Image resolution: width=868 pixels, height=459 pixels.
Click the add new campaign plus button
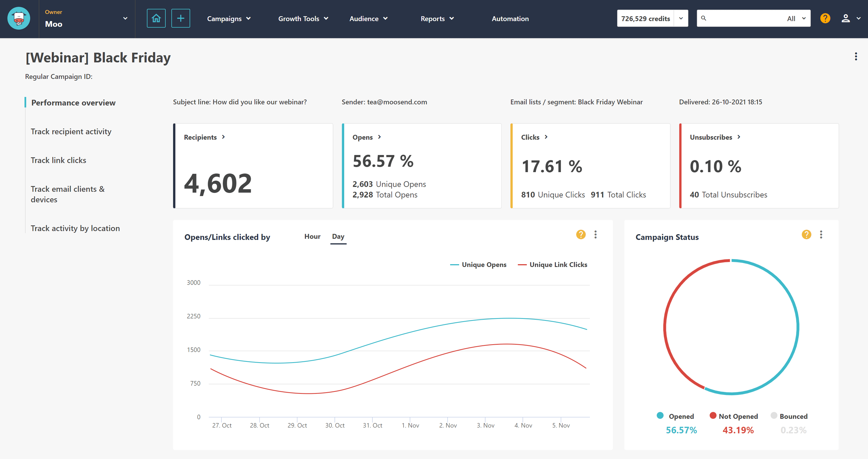(180, 18)
